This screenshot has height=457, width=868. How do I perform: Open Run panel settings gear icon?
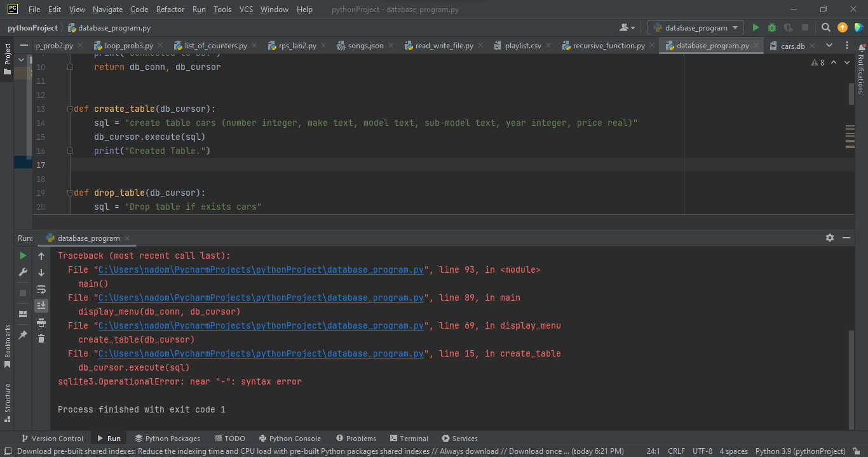pyautogui.click(x=829, y=238)
